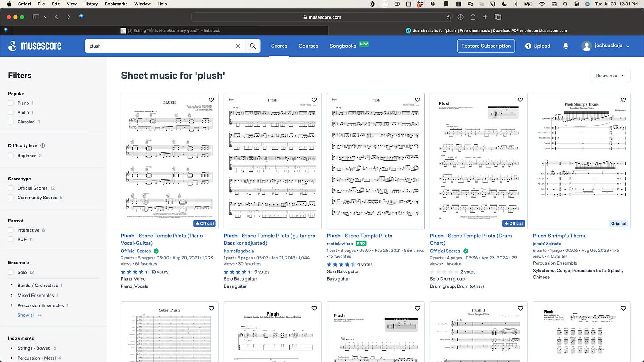Open Plush Drum Chart score thumbnail
Screen dimensions: 644x362
478,161
